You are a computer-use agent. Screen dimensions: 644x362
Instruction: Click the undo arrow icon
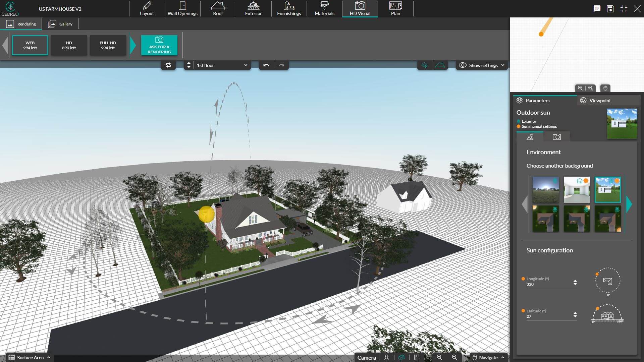(x=266, y=65)
